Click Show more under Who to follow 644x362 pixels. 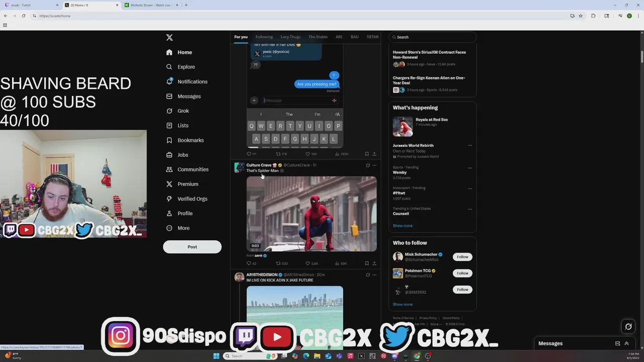(403, 304)
